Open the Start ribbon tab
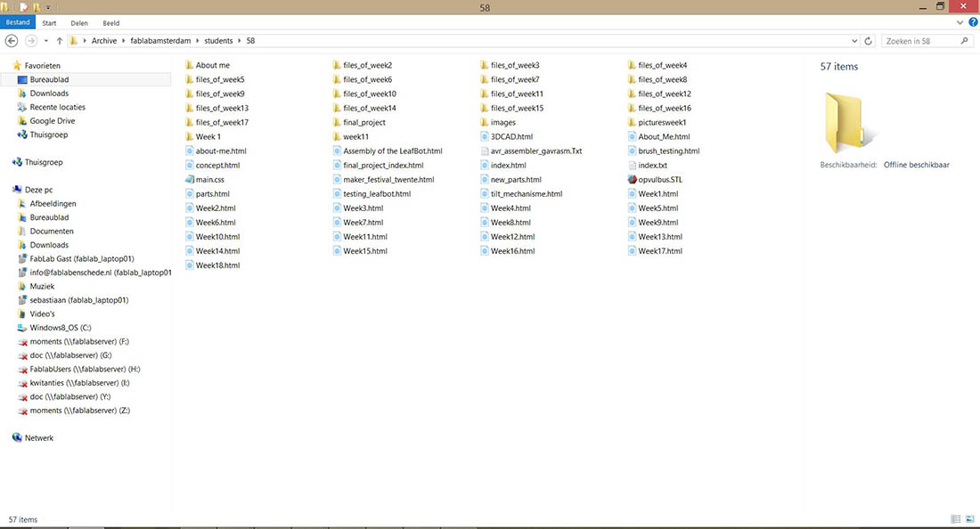 pos(49,23)
